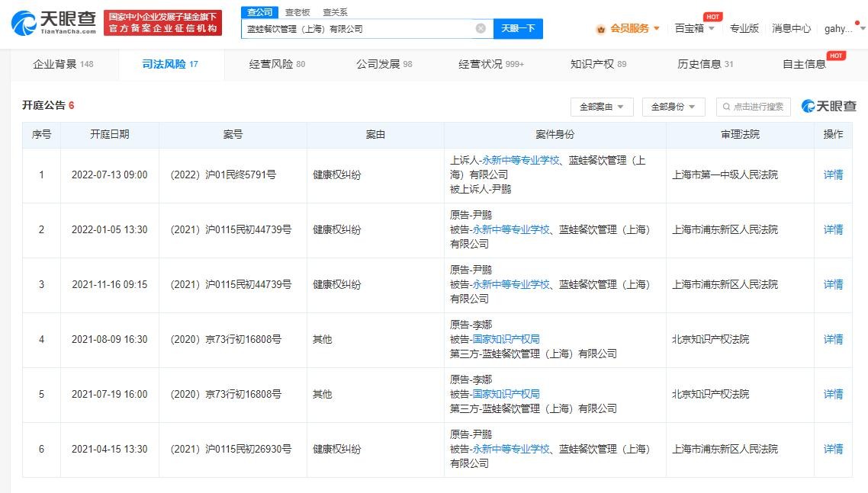
Task: Open 详情 for case 沪01民终5791号
Action: (x=833, y=174)
